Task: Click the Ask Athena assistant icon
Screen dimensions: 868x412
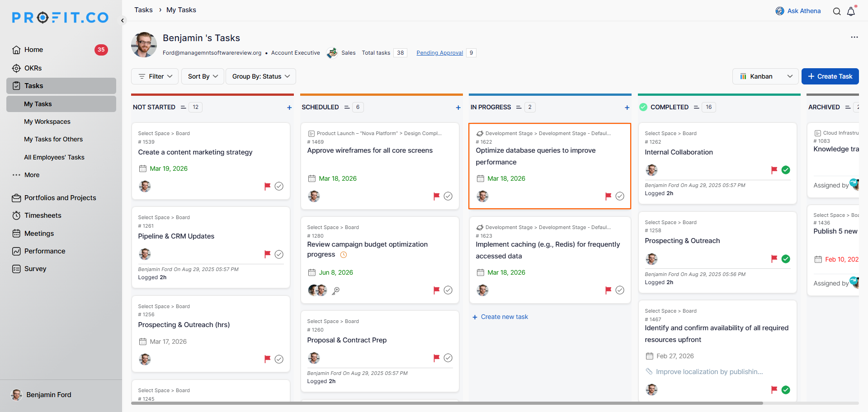Action: (780, 11)
